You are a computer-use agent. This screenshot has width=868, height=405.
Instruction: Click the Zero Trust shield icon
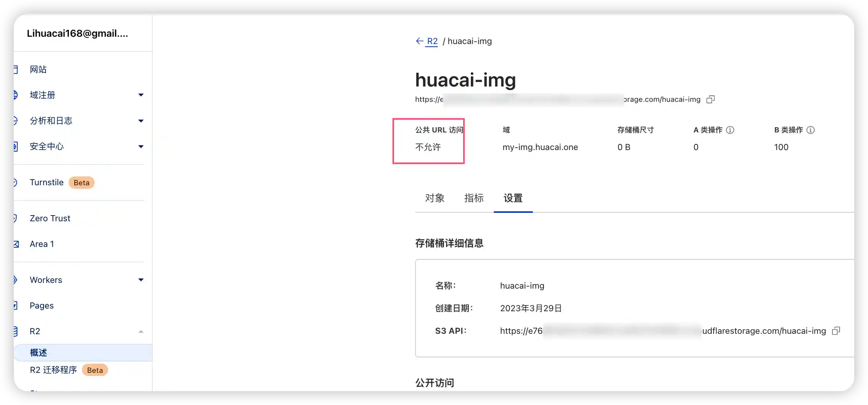[15, 218]
